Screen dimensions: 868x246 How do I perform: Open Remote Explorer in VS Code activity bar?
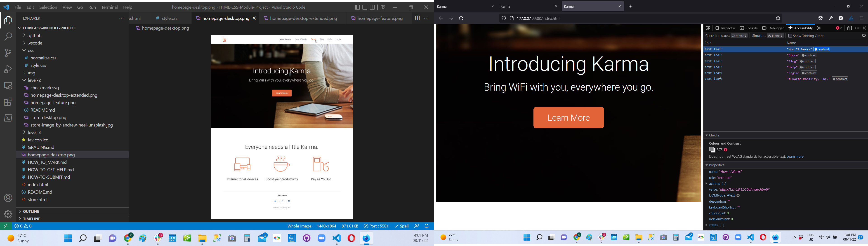(x=8, y=85)
